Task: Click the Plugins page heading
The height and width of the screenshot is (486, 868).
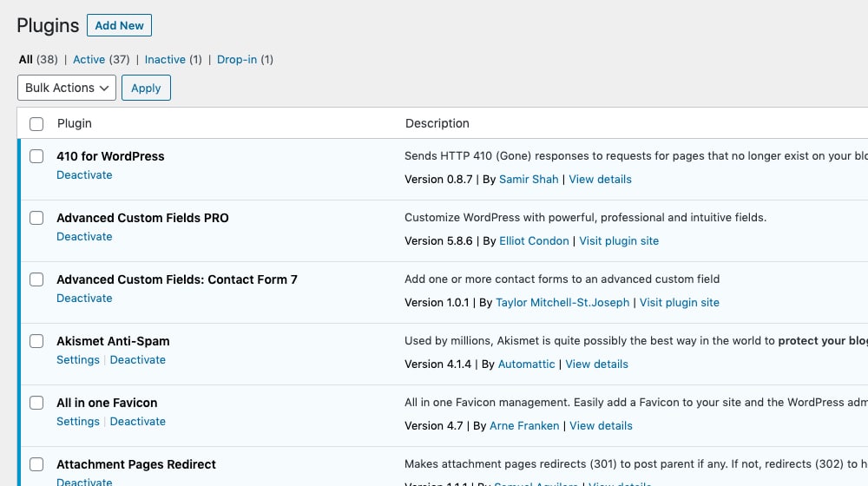Action: pyautogui.click(x=48, y=26)
